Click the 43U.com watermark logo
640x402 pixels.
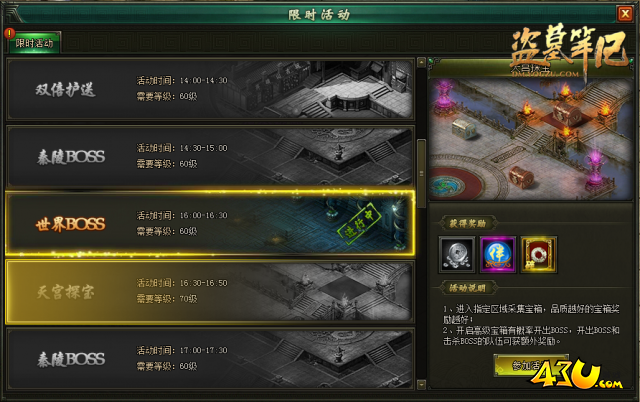click(576, 374)
